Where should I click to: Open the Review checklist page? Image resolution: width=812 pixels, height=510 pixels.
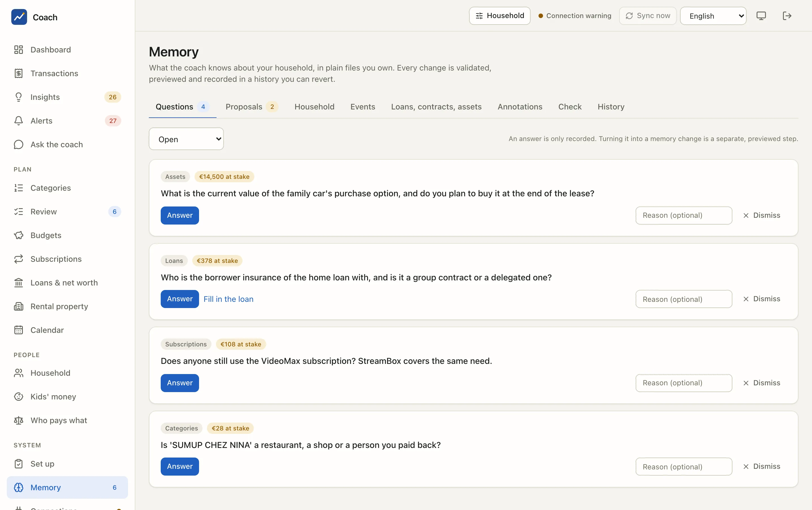click(67, 212)
